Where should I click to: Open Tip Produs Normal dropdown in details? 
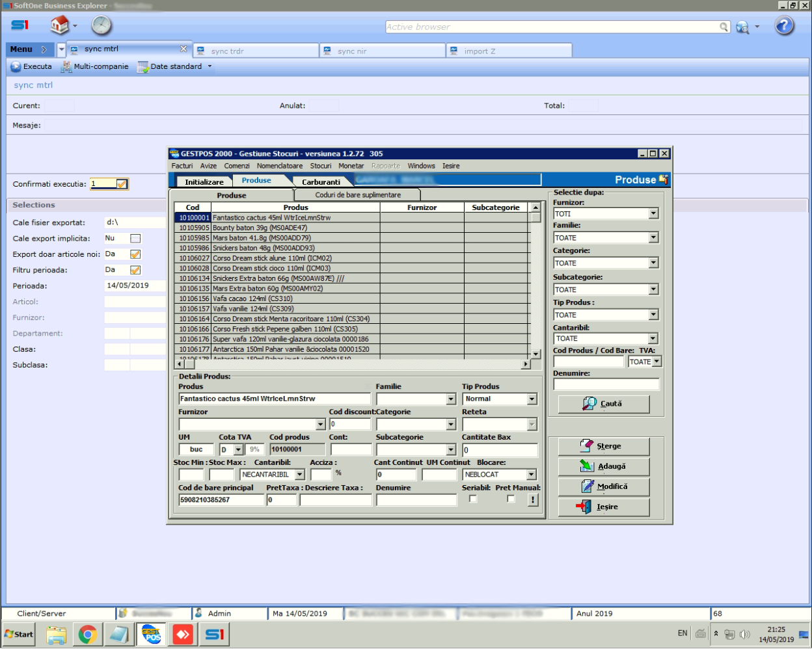coord(532,399)
